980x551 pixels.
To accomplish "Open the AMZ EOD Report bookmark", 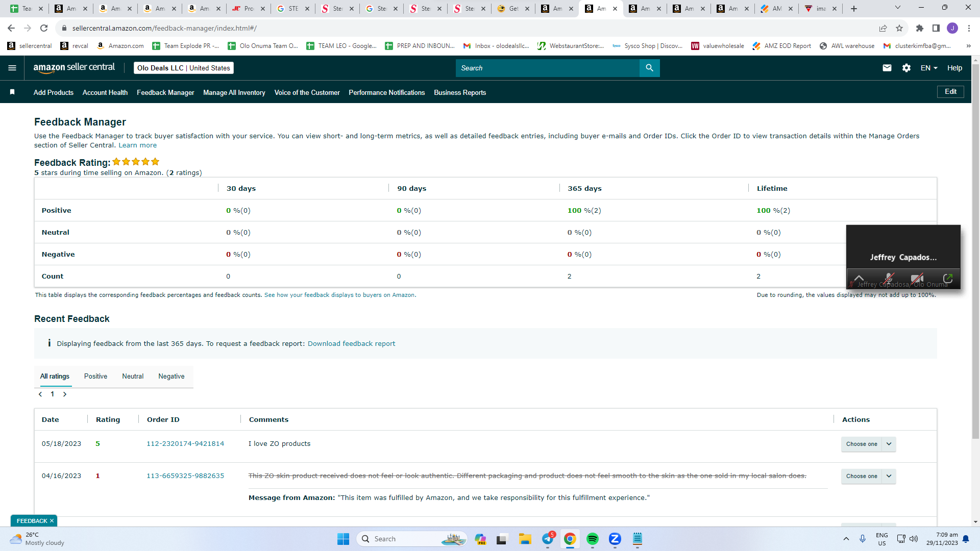I will point(781,46).
